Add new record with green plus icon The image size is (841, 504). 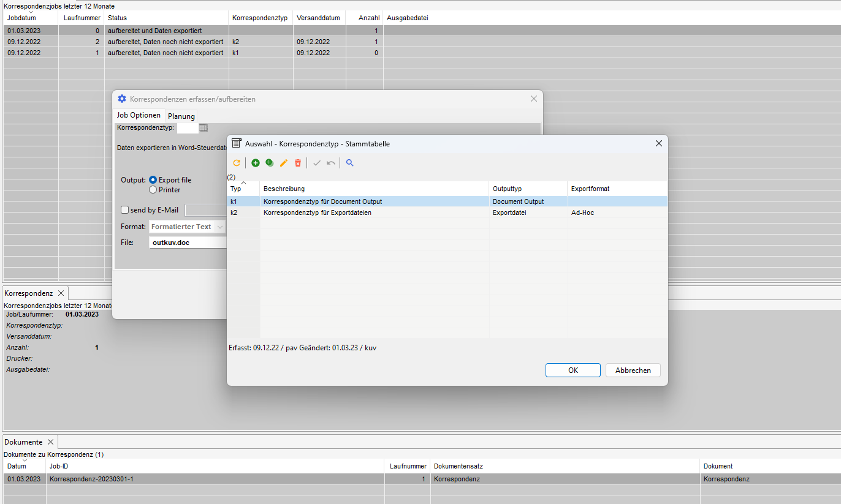click(256, 163)
